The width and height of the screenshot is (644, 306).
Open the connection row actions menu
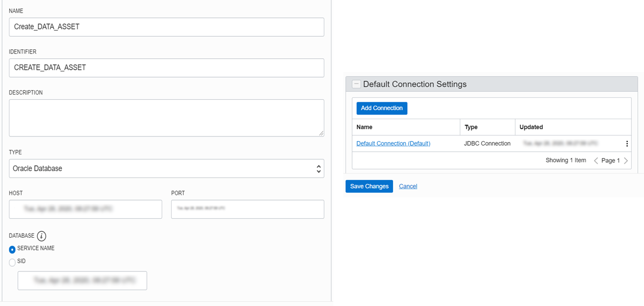pyautogui.click(x=627, y=144)
